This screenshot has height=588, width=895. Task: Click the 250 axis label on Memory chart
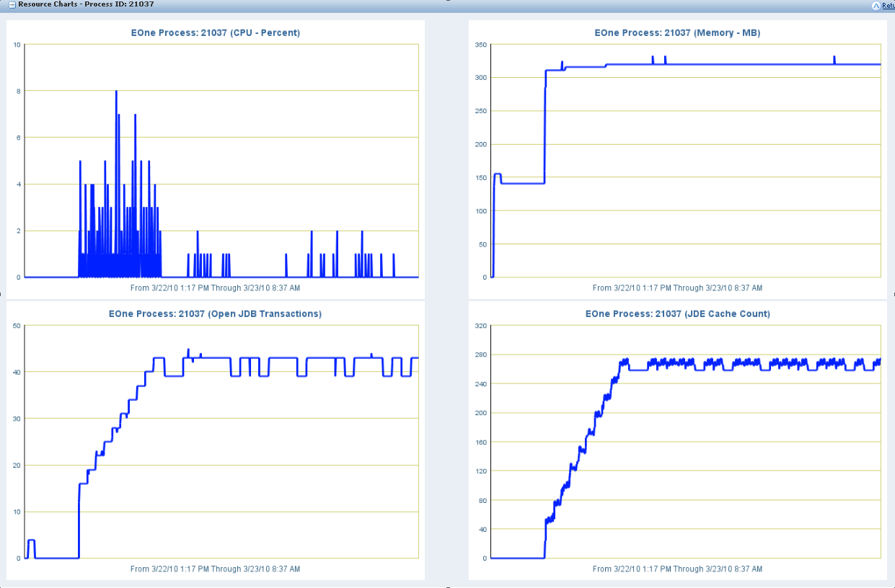pos(480,111)
